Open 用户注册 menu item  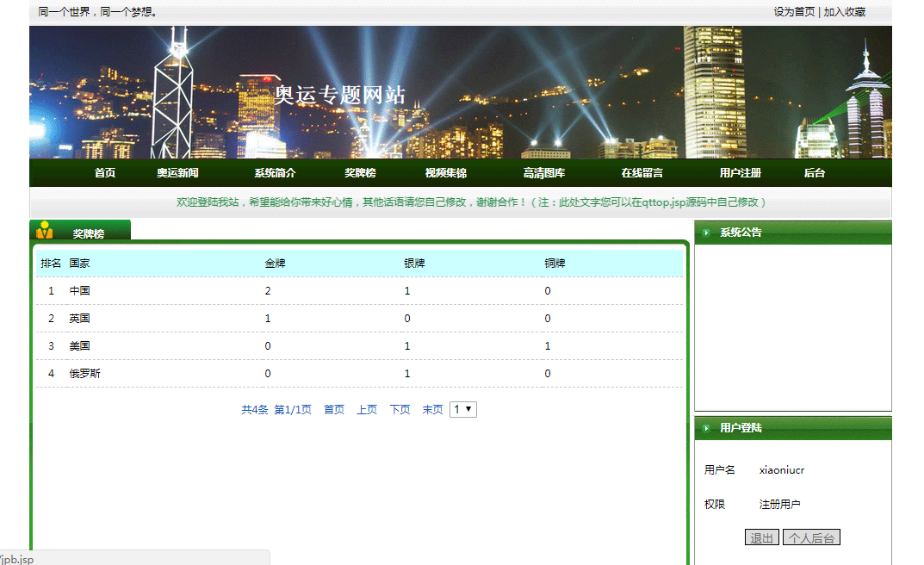[740, 172]
